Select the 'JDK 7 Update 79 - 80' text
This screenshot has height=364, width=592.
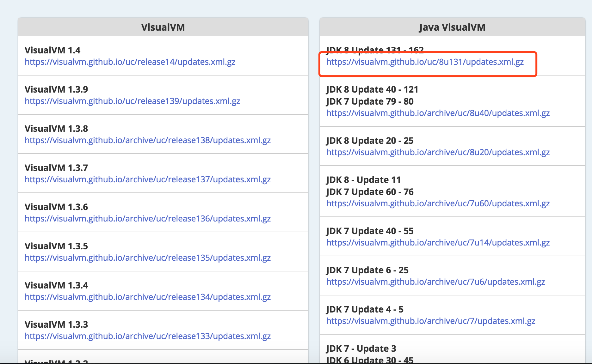[370, 101]
